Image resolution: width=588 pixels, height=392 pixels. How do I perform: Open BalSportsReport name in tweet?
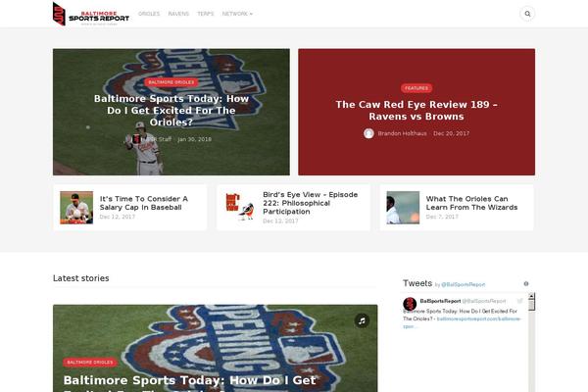click(440, 301)
